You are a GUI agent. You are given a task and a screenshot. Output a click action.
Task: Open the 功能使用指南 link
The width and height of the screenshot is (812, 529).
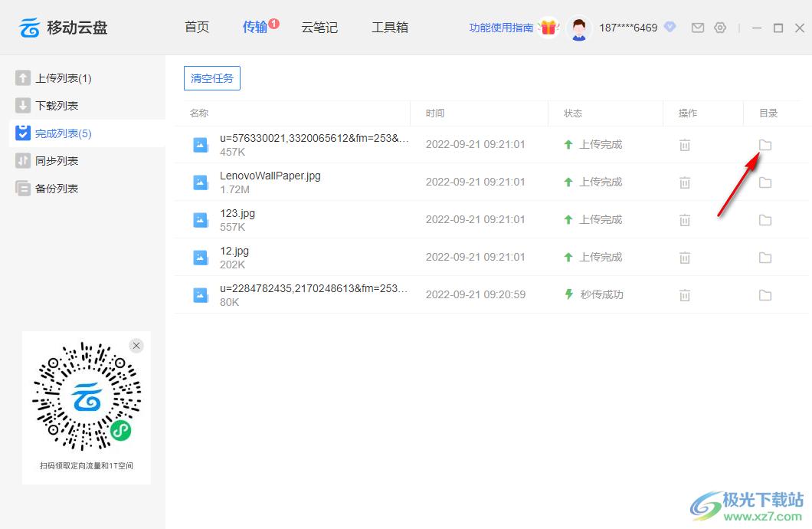501,28
